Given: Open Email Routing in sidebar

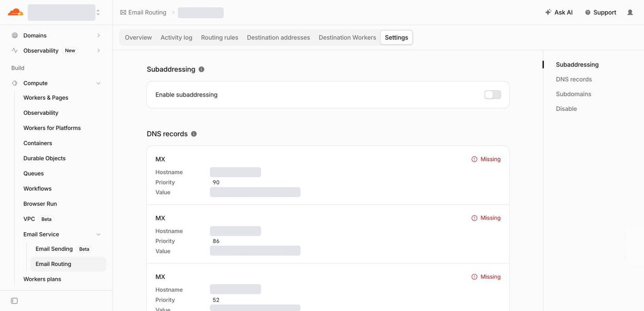Looking at the screenshot, I should pyautogui.click(x=68, y=264).
